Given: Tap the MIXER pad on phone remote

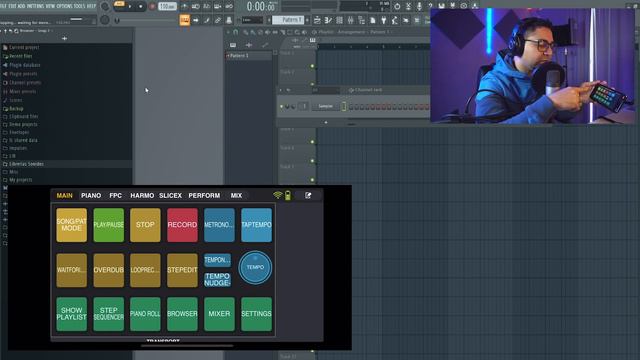Looking at the screenshot, I should point(219,314).
